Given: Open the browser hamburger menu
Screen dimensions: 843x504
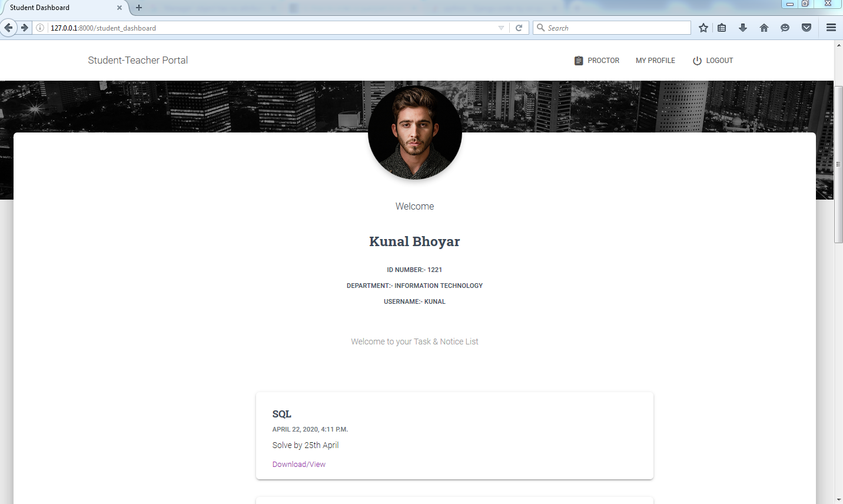Looking at the screenshot, I should [831, 28].
